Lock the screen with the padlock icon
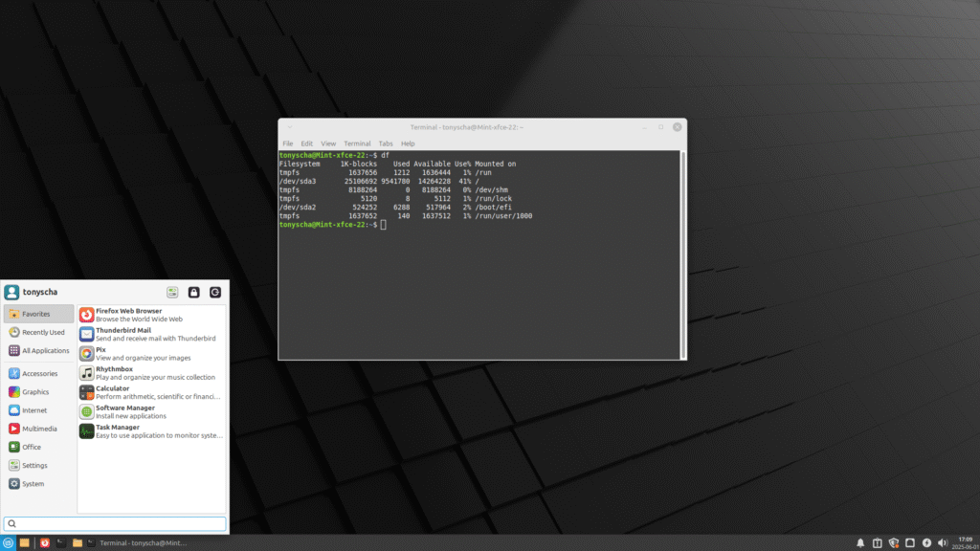 193,293
